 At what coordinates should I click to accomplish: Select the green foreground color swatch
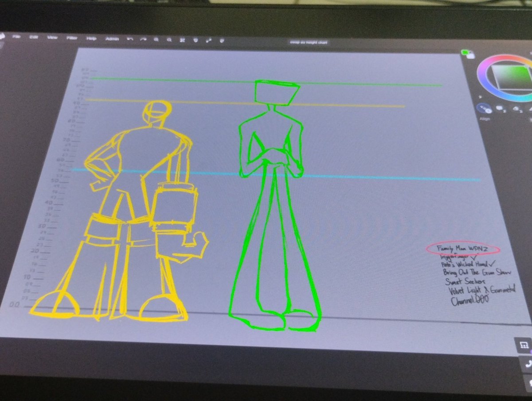[x=464, y=52]
